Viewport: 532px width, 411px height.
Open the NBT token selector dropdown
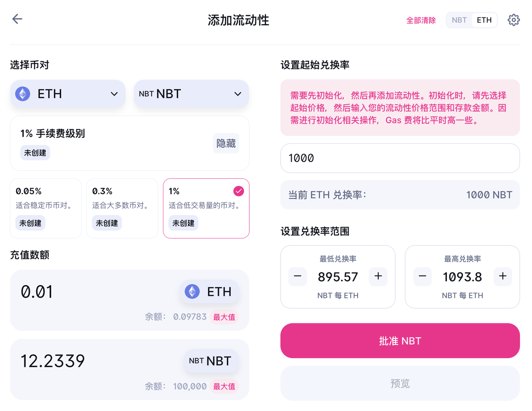tap(191, 94)
